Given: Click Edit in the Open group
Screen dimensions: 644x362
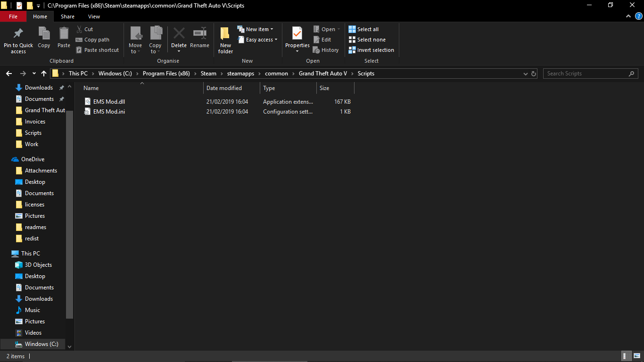Looking at the screenshot, I should click(x=322, y=40).
